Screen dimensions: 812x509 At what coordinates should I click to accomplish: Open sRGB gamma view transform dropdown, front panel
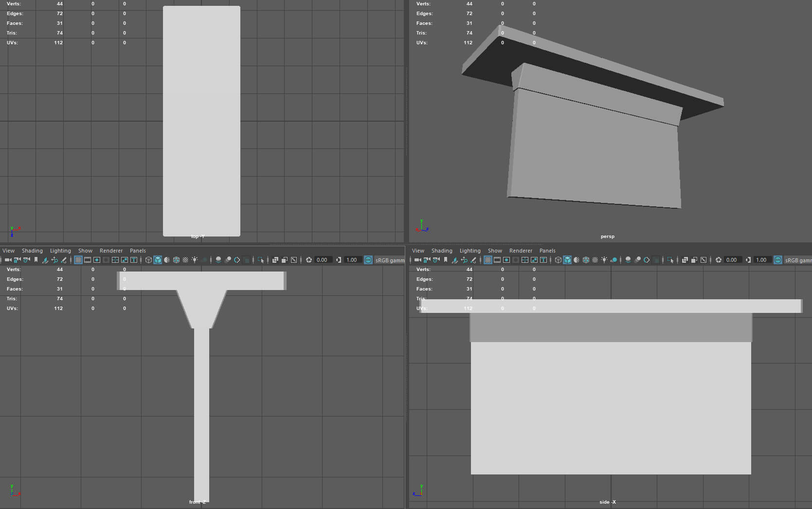[390, 260]
